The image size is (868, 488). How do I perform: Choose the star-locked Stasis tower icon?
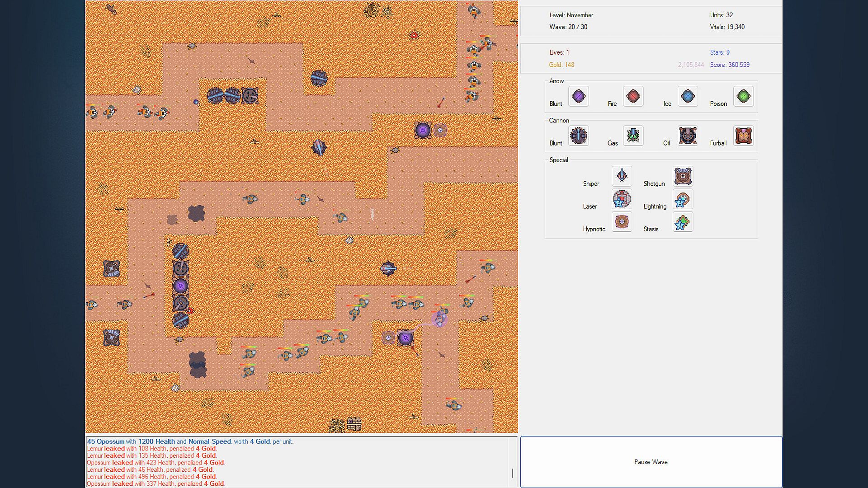pyautogui.click(x=683, y=222)
